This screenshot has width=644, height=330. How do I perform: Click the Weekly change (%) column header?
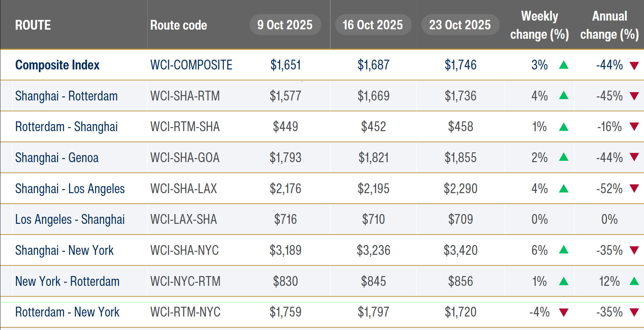539,25
